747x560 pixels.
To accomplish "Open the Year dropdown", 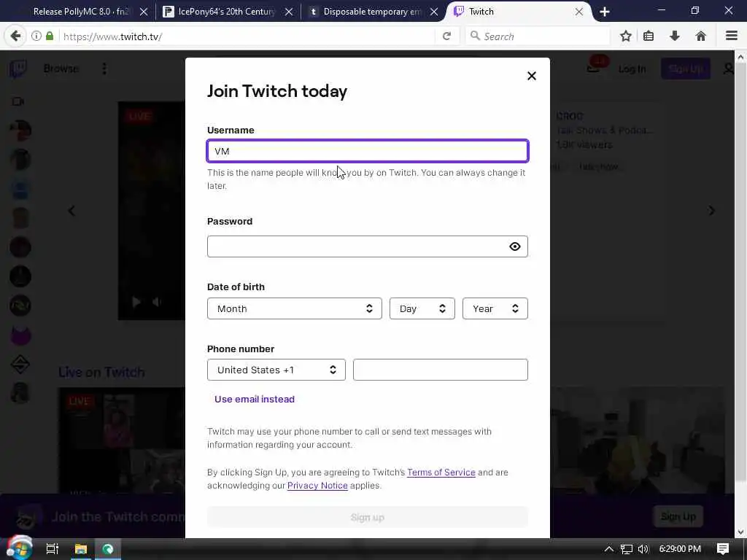I will click(495, 308).
